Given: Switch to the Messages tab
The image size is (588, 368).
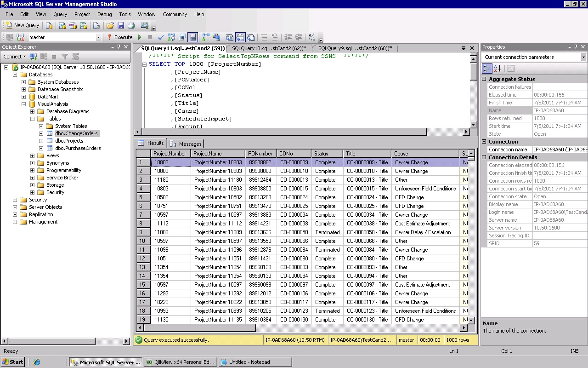Looking at the screenshot, I should tap(186, 144).
